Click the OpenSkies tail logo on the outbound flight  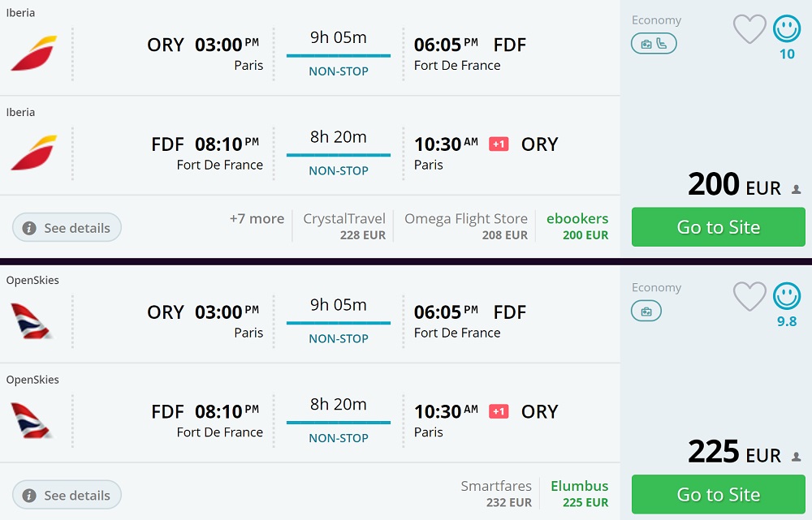pos(32,320)
